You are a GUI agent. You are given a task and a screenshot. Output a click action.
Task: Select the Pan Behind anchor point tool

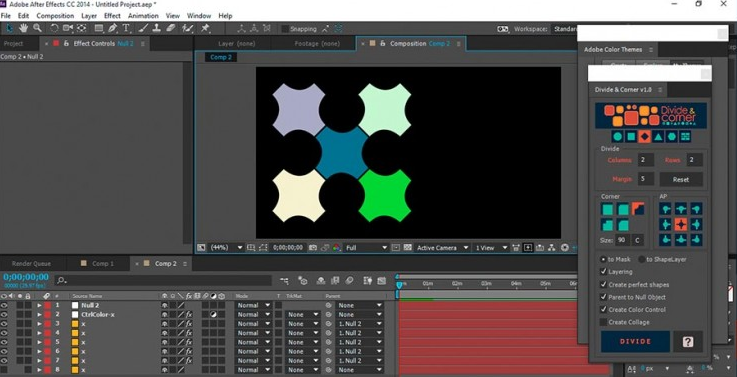pos(82,28)
